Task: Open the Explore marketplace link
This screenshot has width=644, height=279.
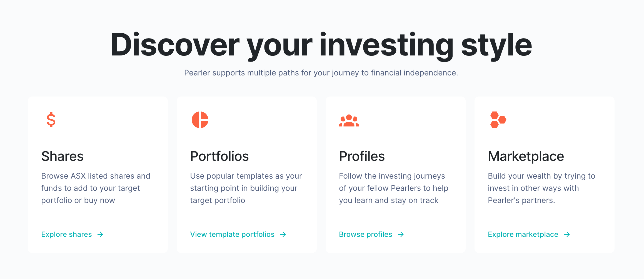Action: pos(523,234)
